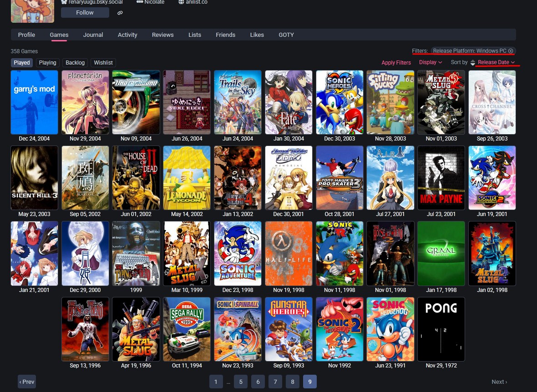Open the GOTY tab
This screenshot has height=392, width=537.
pyautogui.click(x=286, y=35)
